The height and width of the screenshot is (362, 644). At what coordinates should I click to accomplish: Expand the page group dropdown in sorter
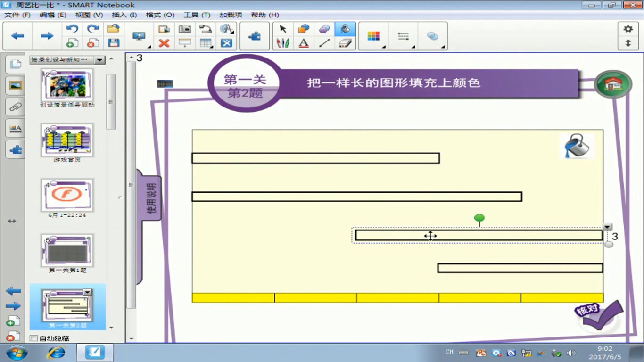pyautogui.click(x=99, y=60)
